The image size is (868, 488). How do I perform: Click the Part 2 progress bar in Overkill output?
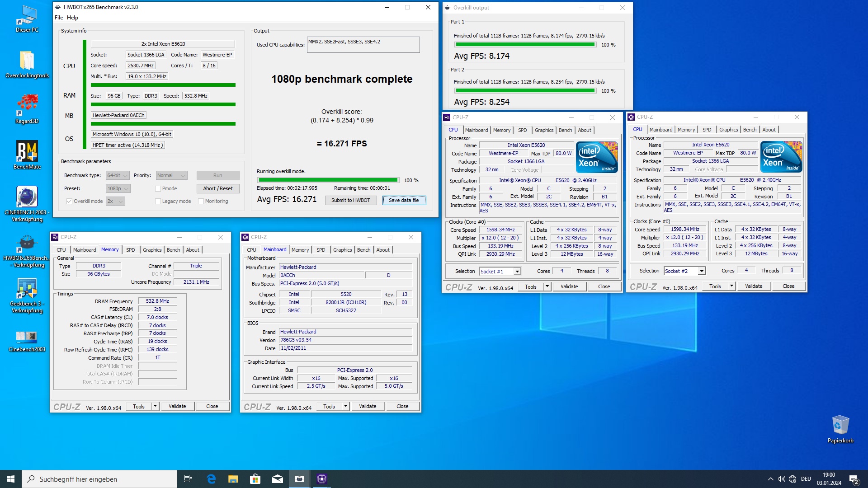coord(525,91)
